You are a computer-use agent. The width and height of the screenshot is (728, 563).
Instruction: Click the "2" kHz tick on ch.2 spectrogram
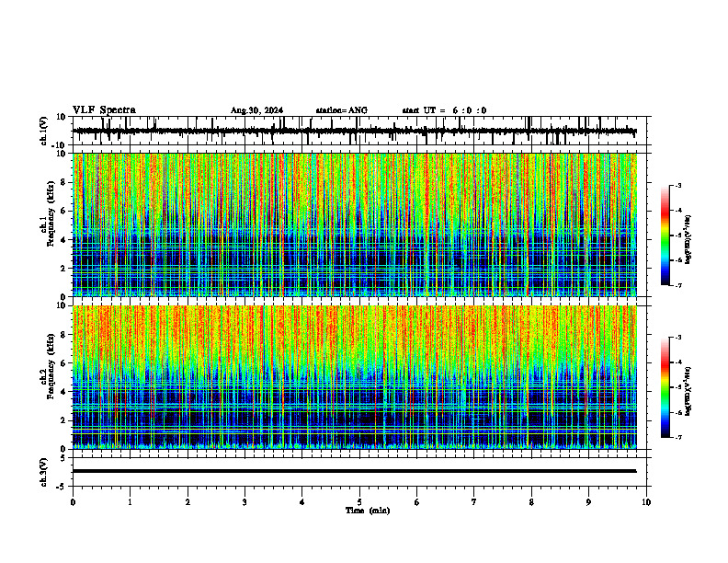(64, 420)
